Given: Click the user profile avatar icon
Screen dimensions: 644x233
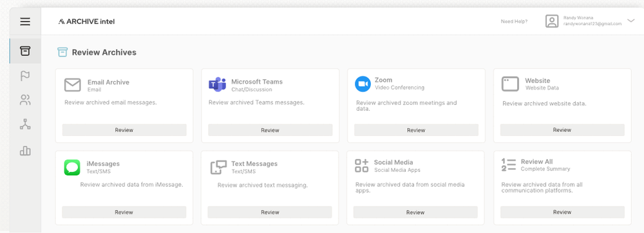Looking at the screenshot, I should [x=552, y=21].
